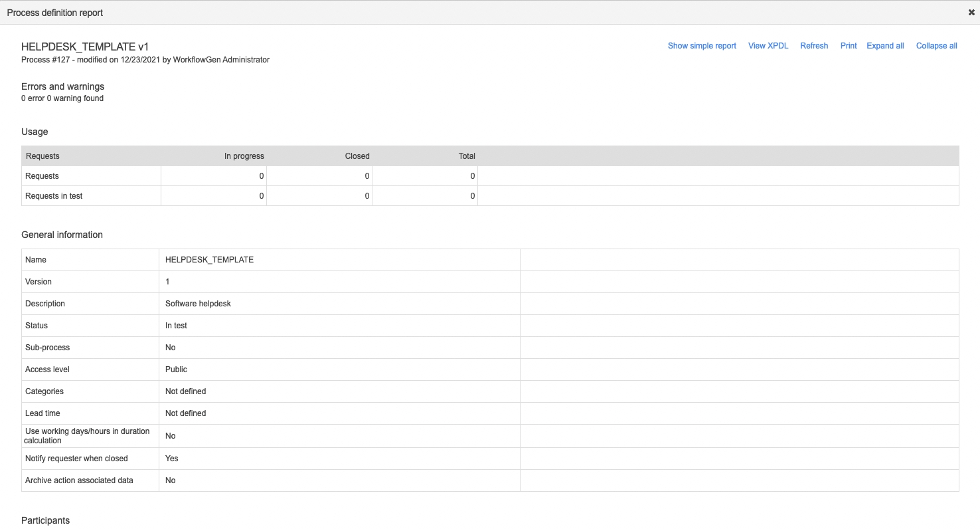
Task: Click the Total column header
Action: pos(467,156)
